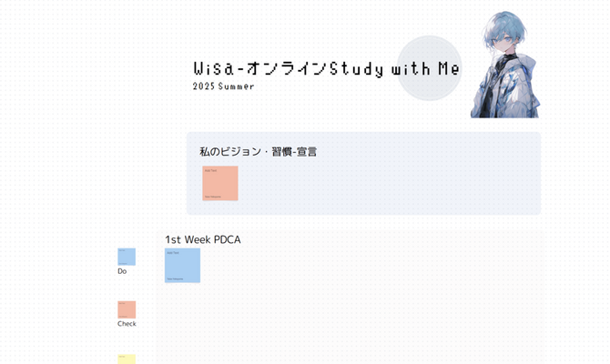610x364 pixels.
Task: Click the Do label text
Action: click(x=122, y=271)
